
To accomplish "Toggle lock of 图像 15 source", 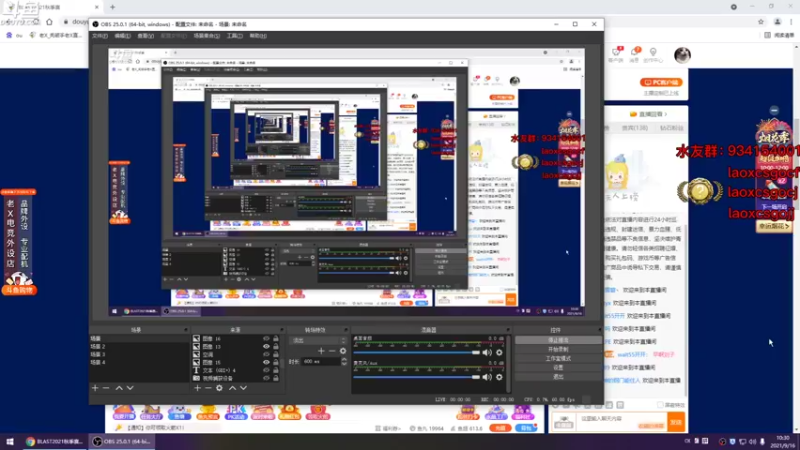I will [276, 362].
